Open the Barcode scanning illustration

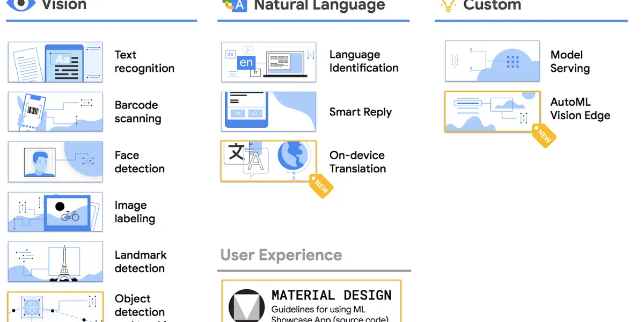55,112
